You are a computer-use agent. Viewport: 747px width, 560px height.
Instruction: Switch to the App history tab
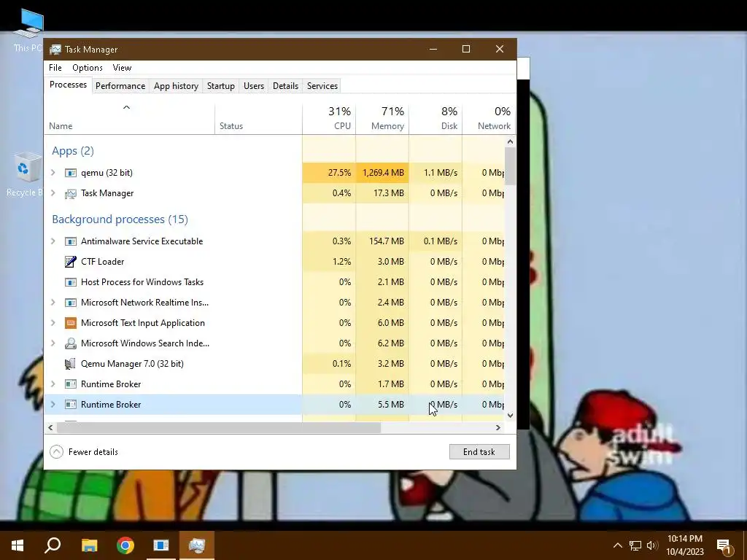176,86
